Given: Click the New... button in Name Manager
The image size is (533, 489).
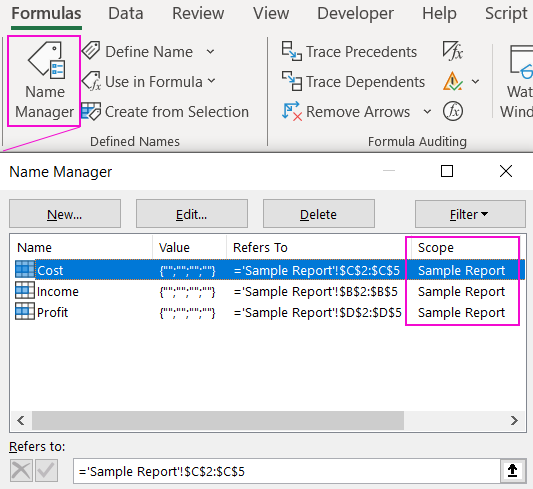Looking at the screenshot, I should (x=65, y=214).
